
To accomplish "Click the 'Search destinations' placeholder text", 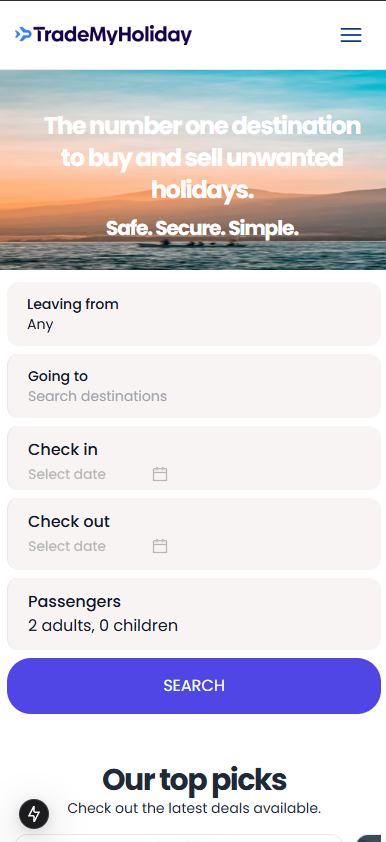I will [x=97, y=396].
